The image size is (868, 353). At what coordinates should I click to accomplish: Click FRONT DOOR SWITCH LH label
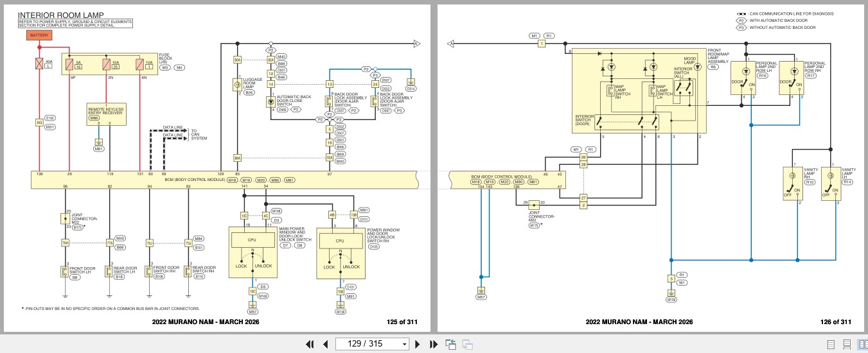[x=82, y=271]
